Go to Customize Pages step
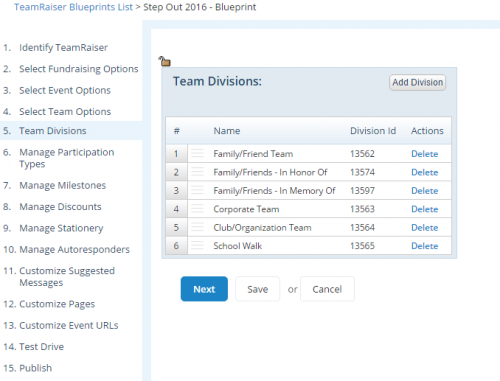The width and height of the screenshot is (500, 381). pos(57,304)
